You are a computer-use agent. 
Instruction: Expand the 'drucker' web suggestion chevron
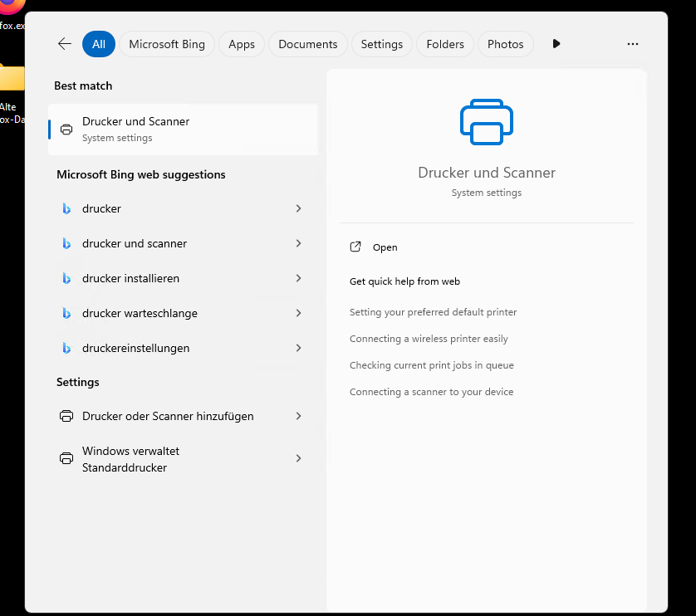coord(298,208)
